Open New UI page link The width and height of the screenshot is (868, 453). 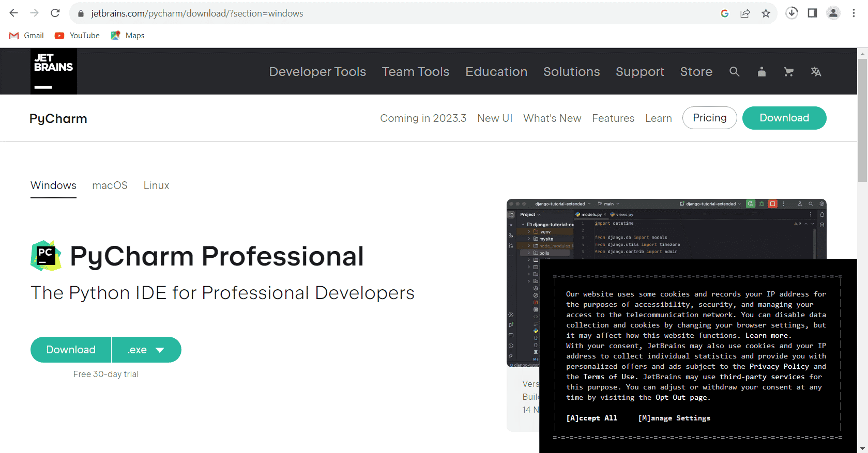[495, 118]
